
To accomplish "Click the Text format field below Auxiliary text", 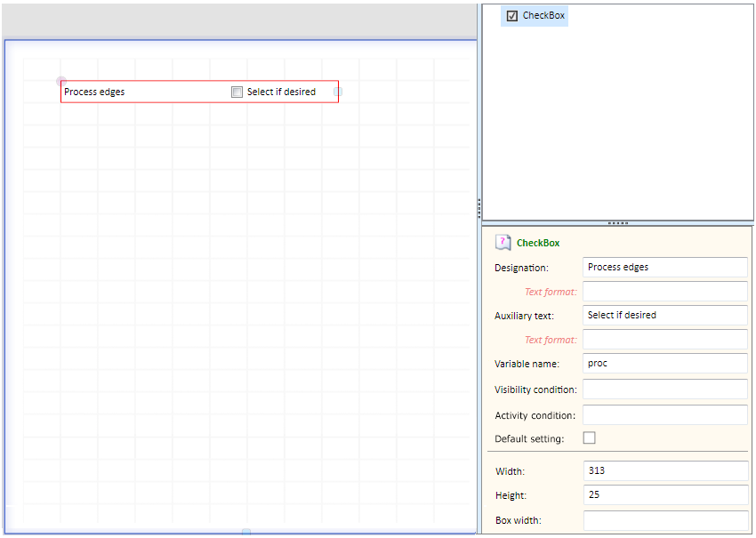I will pos(665,339).
